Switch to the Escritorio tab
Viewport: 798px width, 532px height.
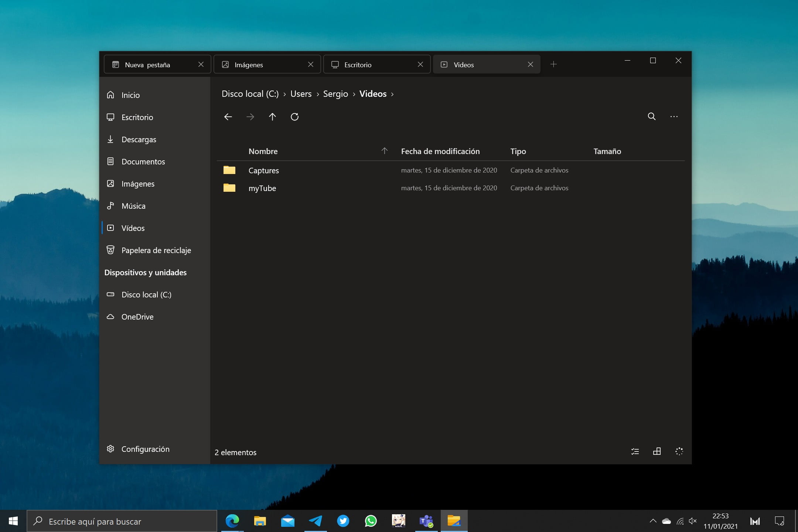tap(357, 64)
